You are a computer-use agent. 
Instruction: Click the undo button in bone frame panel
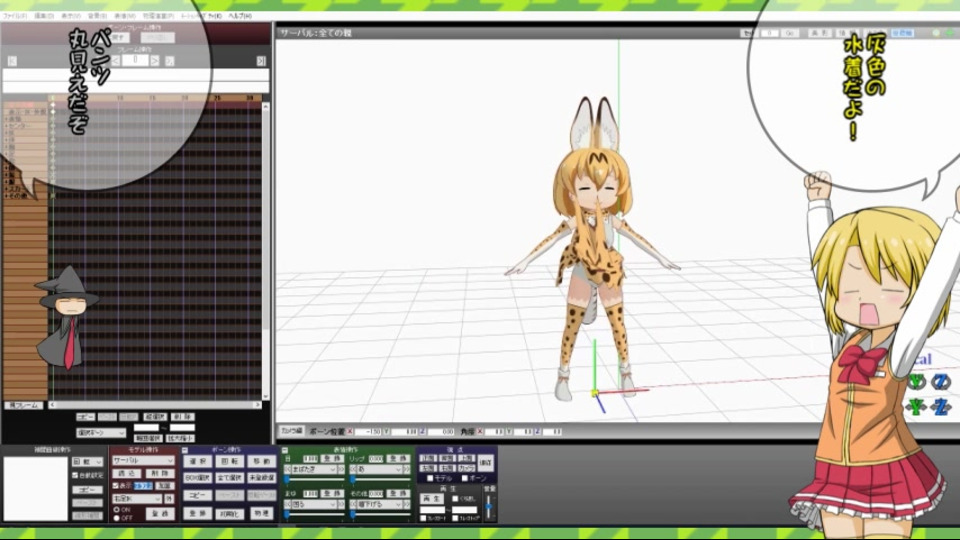[x=120, y=38]
